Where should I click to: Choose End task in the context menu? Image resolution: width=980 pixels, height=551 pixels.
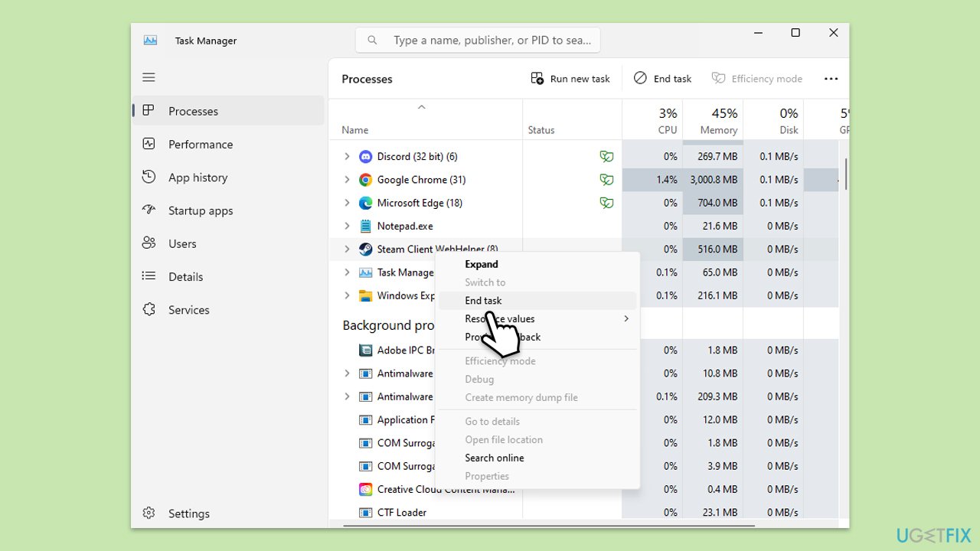pos(537,301)
